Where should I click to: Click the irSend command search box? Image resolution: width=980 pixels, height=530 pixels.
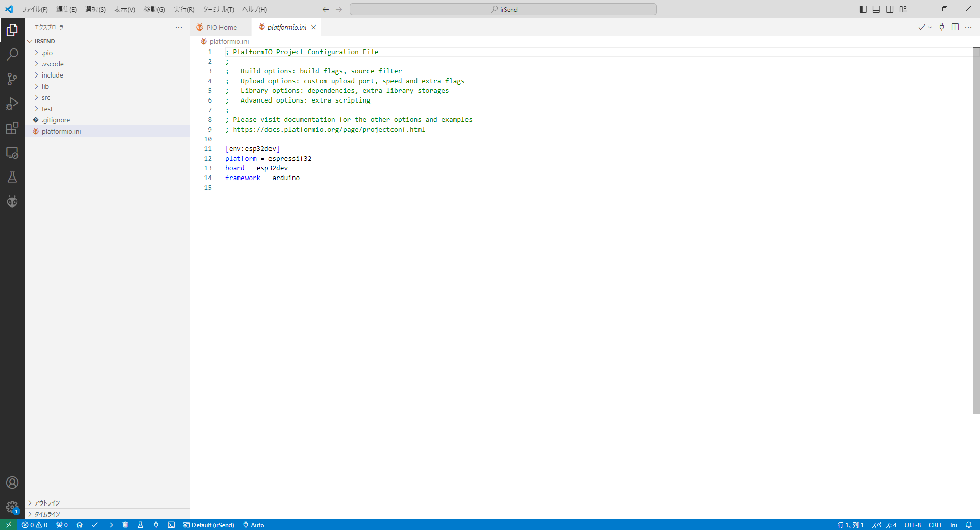(x=503, y=9)
